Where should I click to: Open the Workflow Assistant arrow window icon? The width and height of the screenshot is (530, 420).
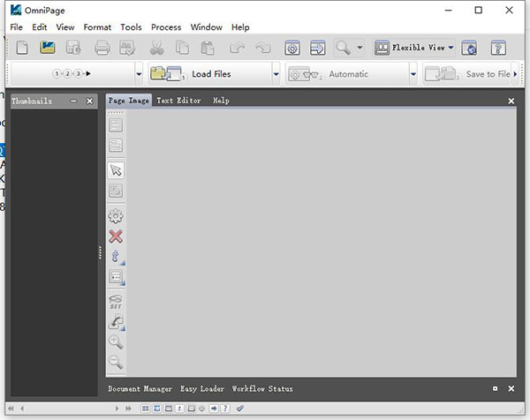point(318,48)
